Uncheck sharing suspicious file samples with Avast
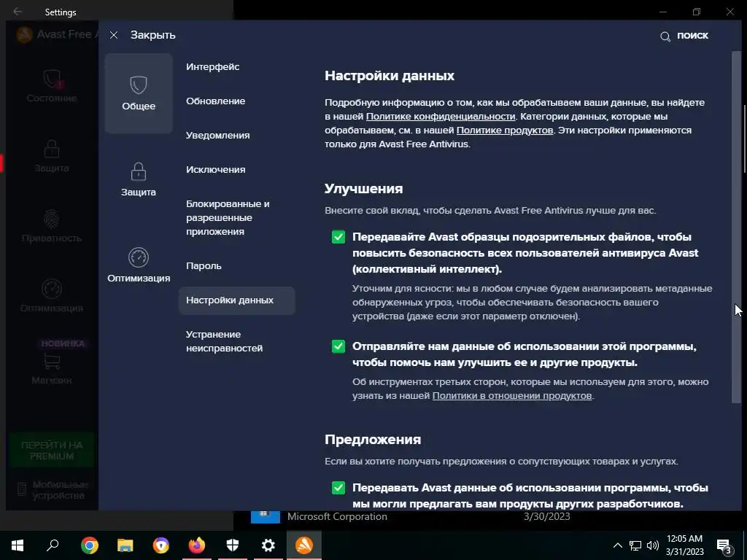The image size is (747, 560). [x=338, y=237]
